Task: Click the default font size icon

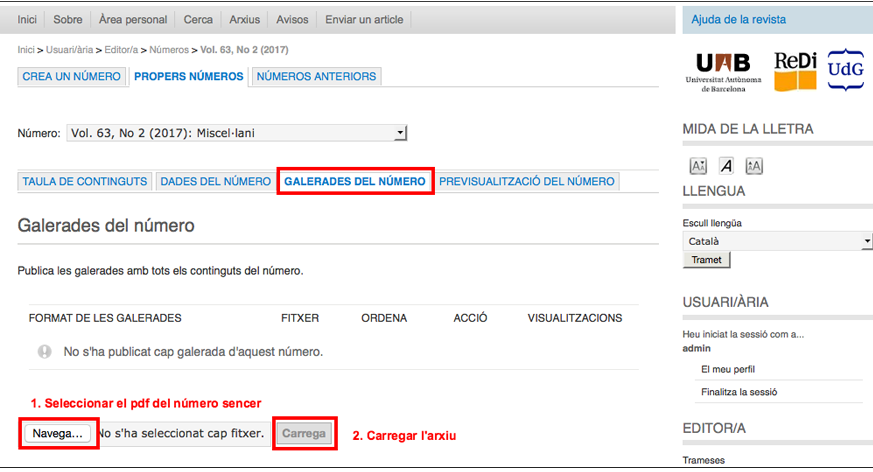Action: 726,166
